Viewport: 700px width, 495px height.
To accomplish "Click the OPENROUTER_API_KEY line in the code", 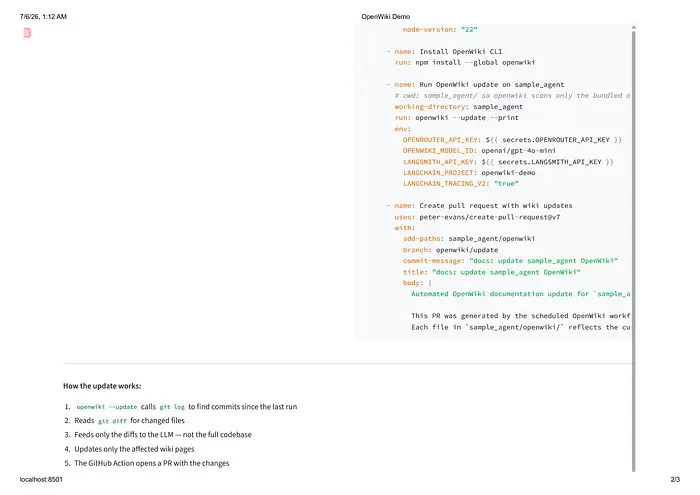I will tap(512, 140).
